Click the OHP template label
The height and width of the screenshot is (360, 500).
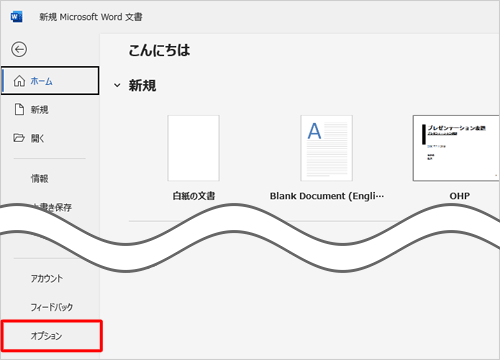pos(460,196)
